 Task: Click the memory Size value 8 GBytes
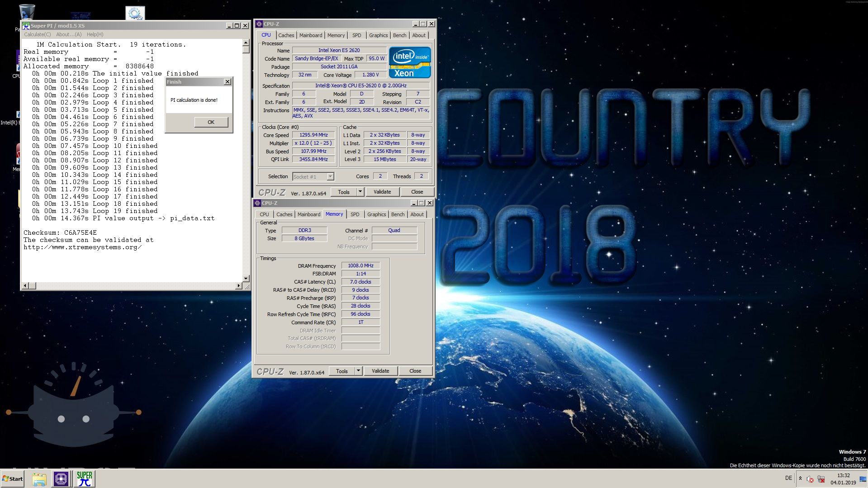click(304, 239)
